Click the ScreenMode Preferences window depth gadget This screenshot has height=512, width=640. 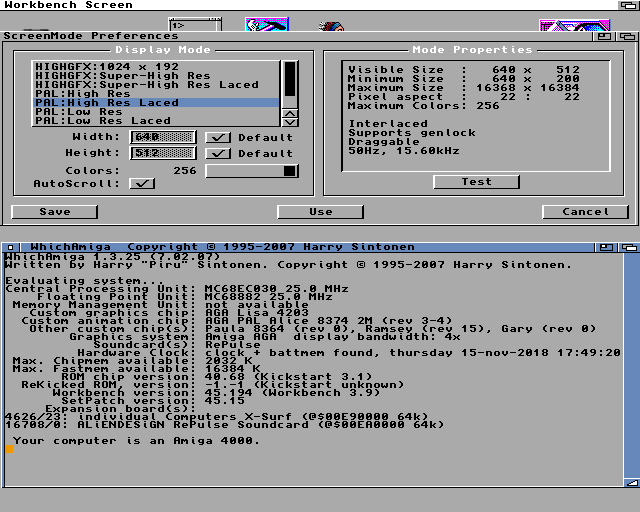pos(627,35)
